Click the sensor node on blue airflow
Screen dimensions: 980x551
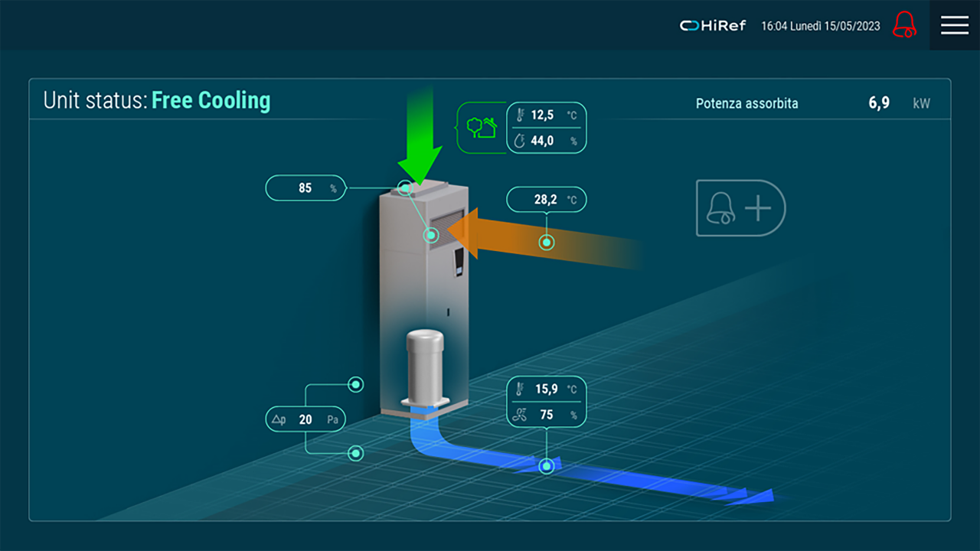pos(547,466)
